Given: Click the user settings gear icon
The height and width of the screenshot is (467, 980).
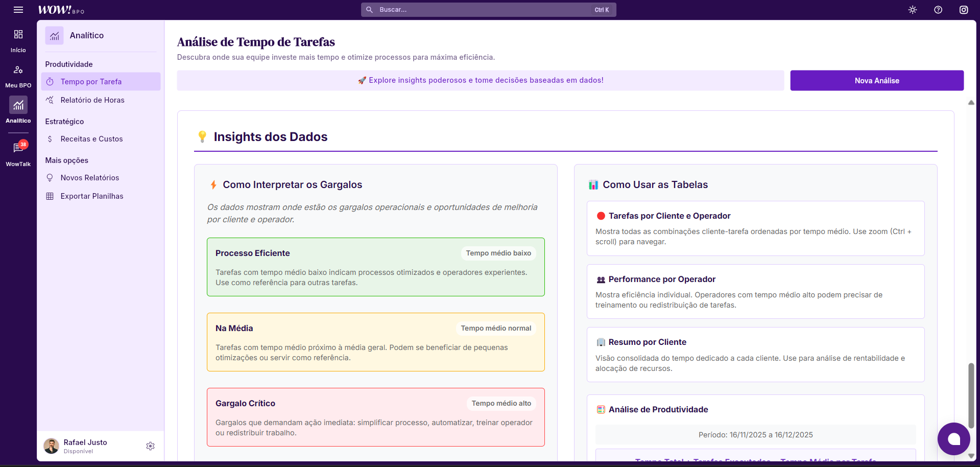Looking at the screenshot, I should point(150,446).
